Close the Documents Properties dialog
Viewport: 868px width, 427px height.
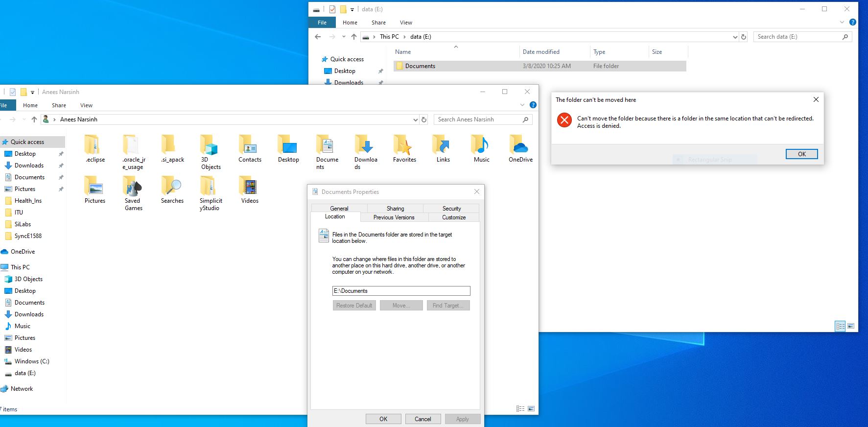[x=477, y=191]
